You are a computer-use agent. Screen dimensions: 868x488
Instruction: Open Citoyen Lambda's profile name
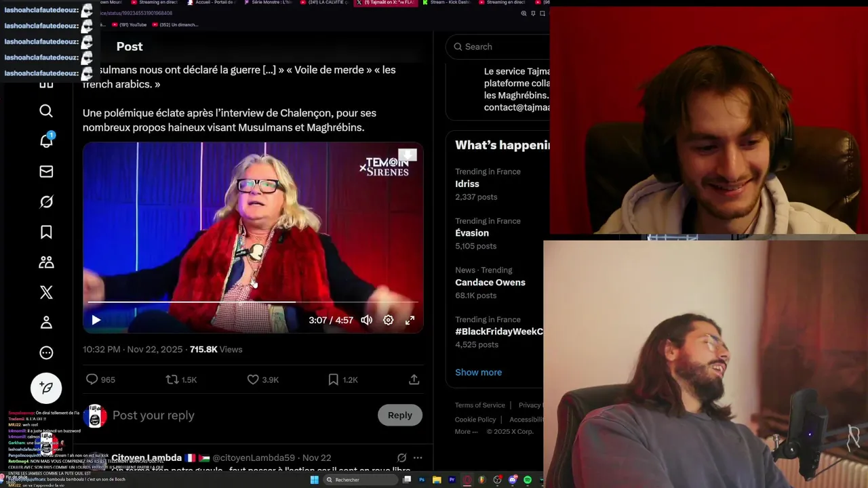click(146, 457)
